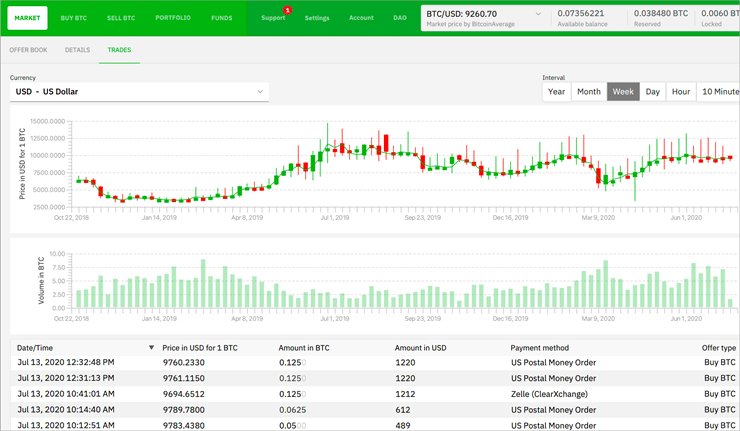The image size is (740, 431).
Task: Click the red Support notification badge
Action: coord(287,10)
